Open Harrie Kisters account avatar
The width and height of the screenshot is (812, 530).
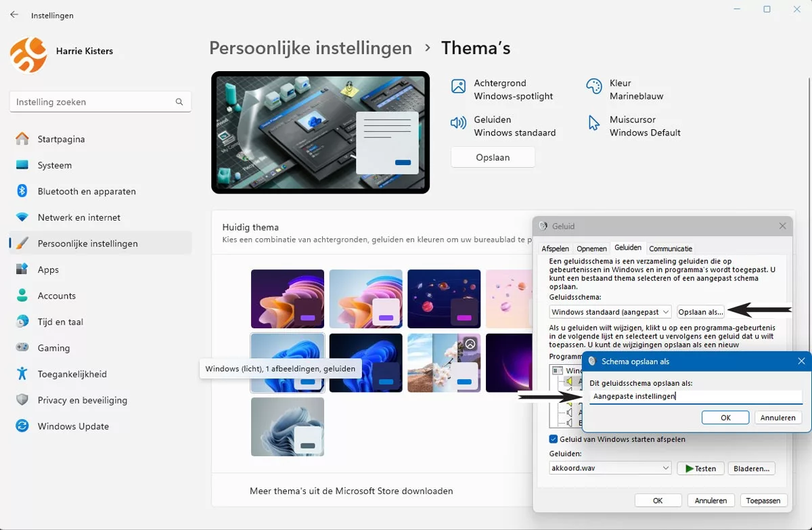[x=28, y=55]
